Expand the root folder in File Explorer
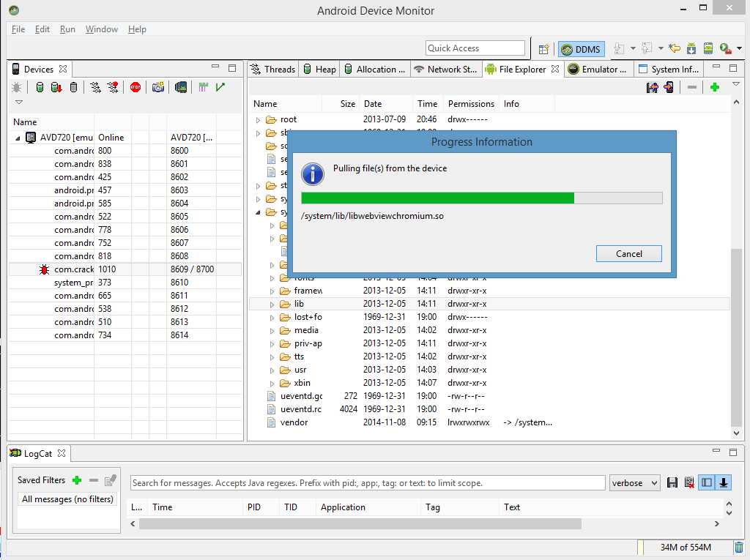Screen dimensions: 750x560 tap(259, 119)
